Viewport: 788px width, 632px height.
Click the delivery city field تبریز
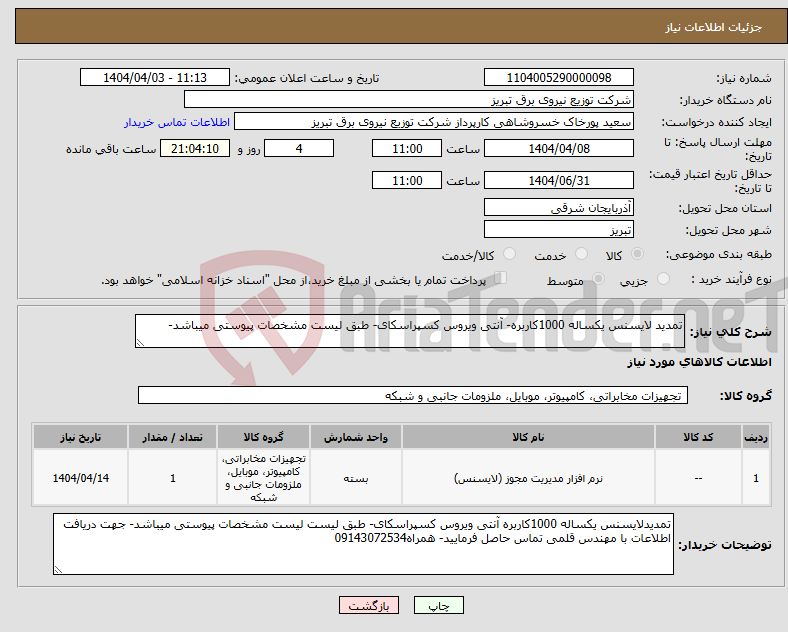click(558, 229)
